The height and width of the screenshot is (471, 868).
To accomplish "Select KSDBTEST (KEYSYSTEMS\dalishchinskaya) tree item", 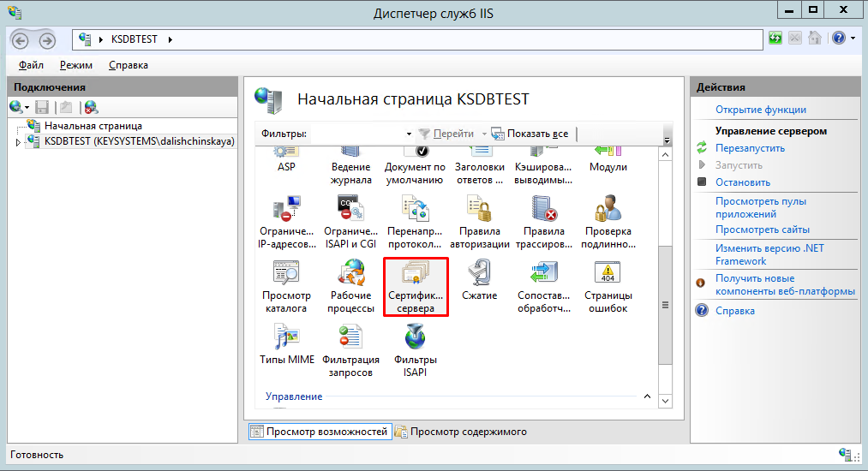I will pyautogui.click(x=139, y=141).
